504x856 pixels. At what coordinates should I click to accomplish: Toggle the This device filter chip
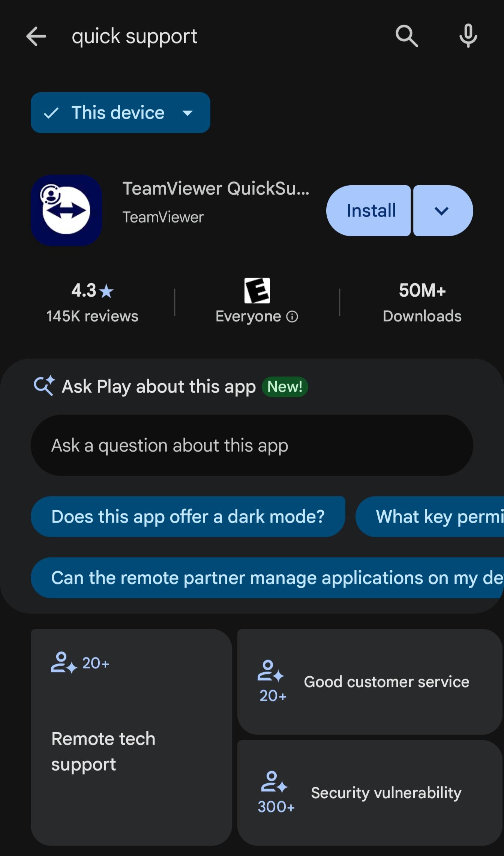(120, 113)
